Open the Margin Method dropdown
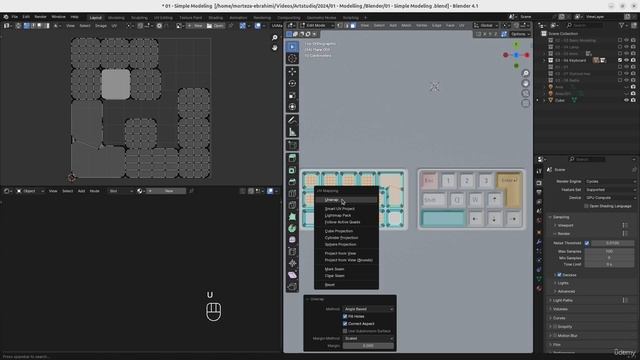This screenshot has height=360, width=640. (x=369, y=338)
